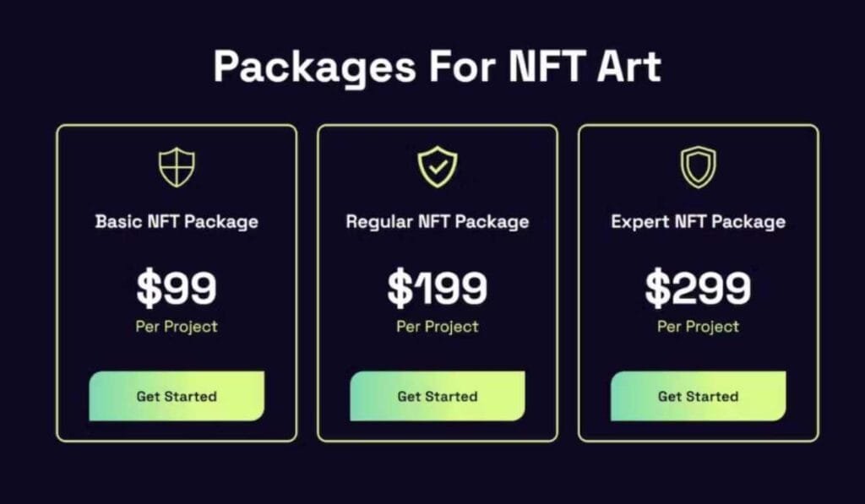The width and height of the screenshot is (865, 504).
Task: Click the $99 price text
Action: coord(176,287)
